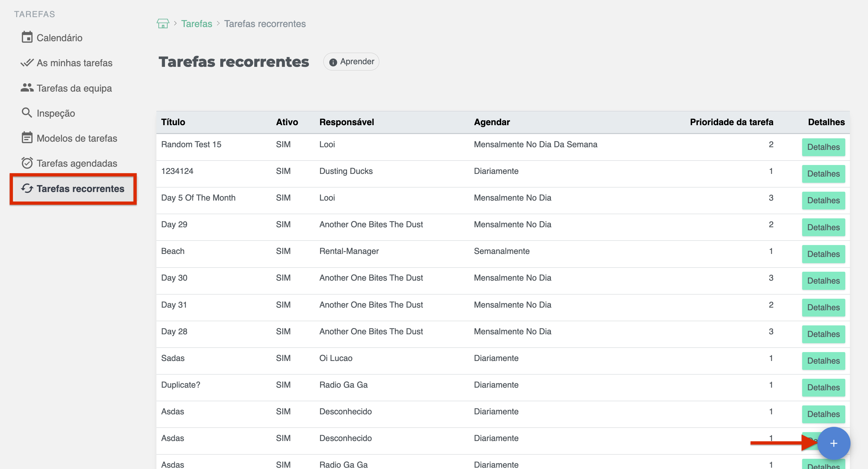Select Tarefas recorrentes in sidebar
Image resolution: width=868 pixels, height=469 pixels.
80,189
